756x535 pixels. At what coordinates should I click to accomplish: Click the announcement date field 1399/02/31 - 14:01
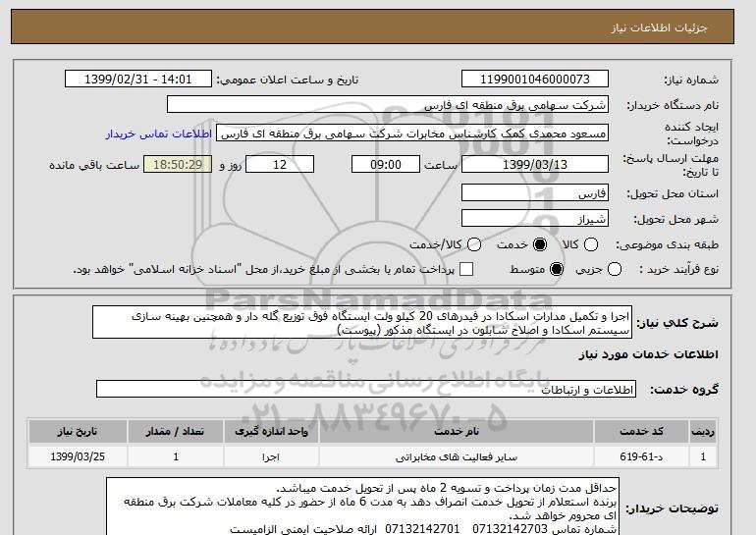[x=138, y=80]
